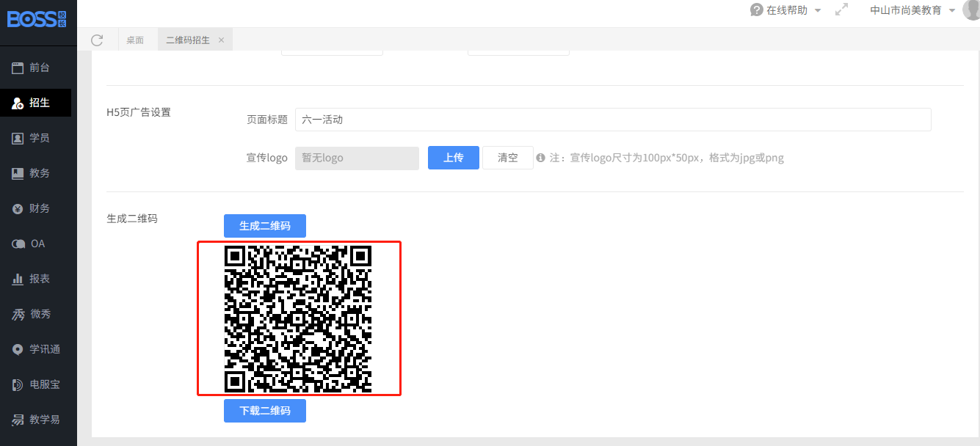Viewport: 980px width, 446px height.
Task: Click the refresh icon beside tabs
Action: pyautogui.click(x=97, y=40)
